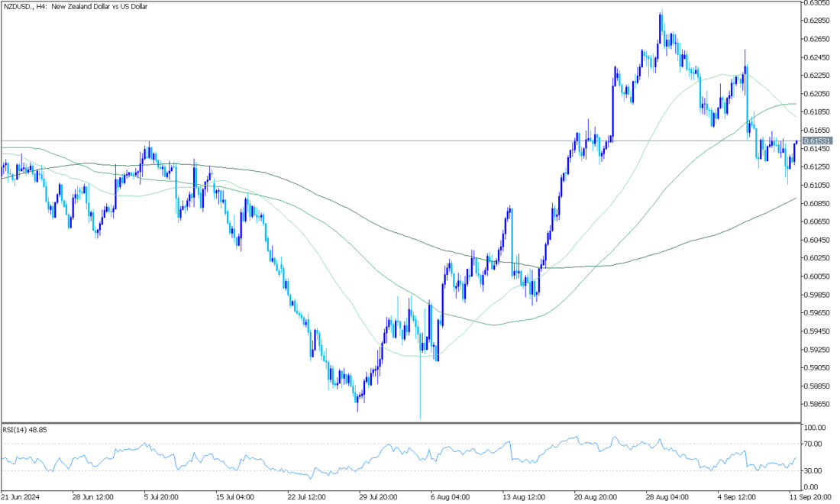Click the RSI(14) 48.85 indicator label

click(24, 430)
